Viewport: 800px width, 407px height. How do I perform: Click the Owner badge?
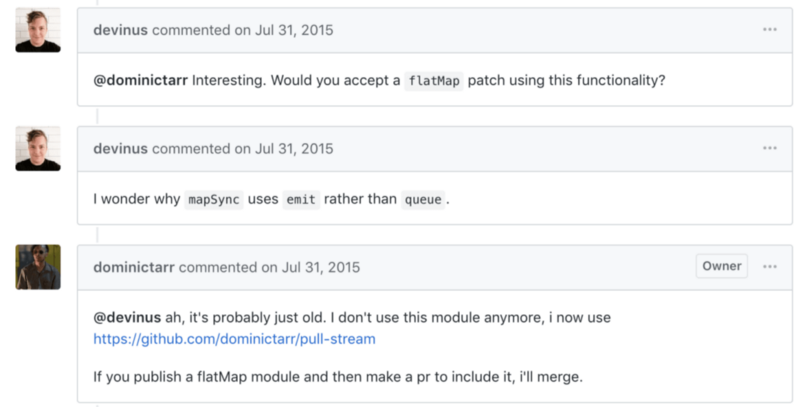coord(721,266)
